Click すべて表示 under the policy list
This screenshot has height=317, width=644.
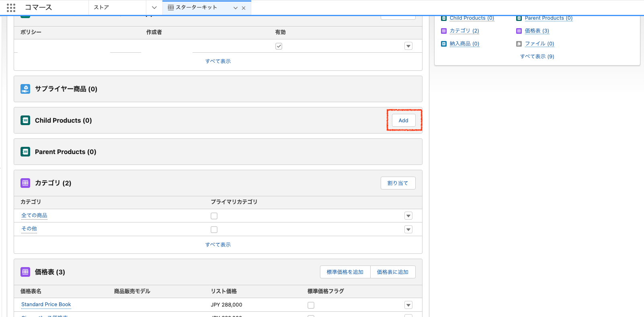(x=218, y=61)
